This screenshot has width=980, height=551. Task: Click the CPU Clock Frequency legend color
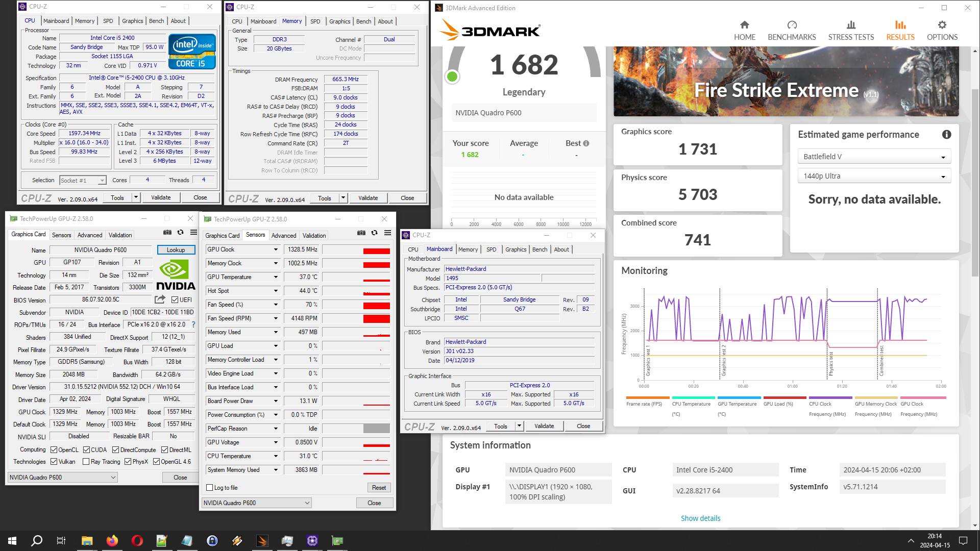(830, 398)
